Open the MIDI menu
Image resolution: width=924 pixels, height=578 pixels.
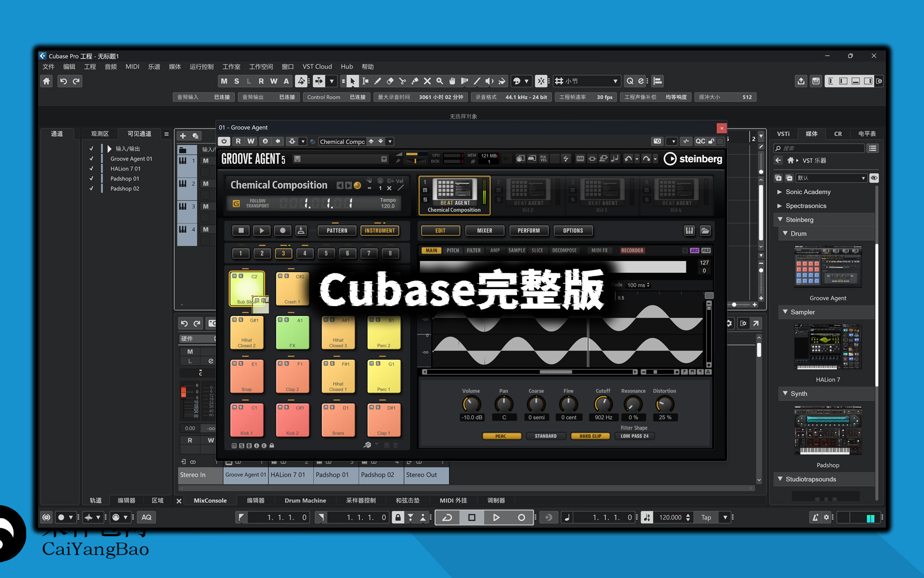132,67
